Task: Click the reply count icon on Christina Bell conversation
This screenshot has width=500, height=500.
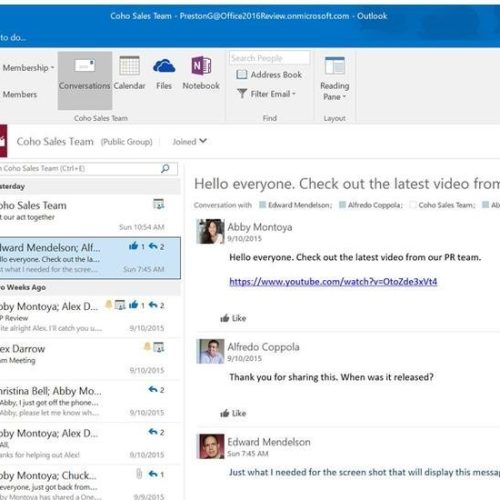Action: click(156, 390)
